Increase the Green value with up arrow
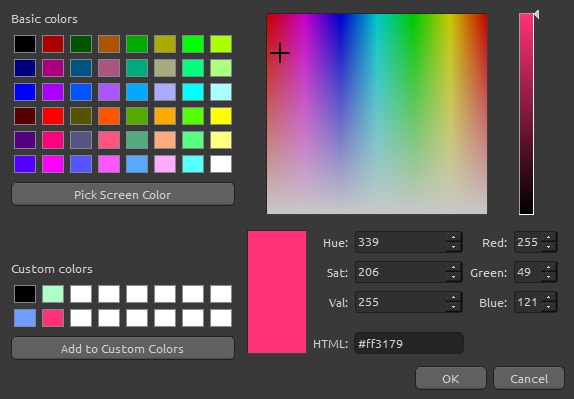Viewport: 574px width, 399px height. click(548, 268)
